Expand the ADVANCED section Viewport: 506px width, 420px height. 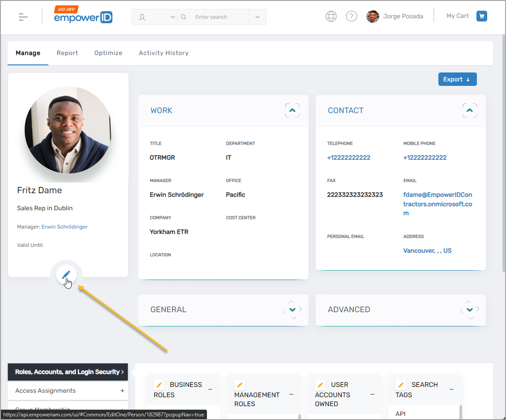click(469, 310)
